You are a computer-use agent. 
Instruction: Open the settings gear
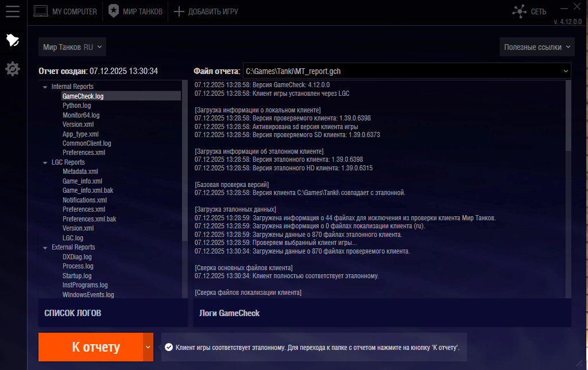[x=13, y=69]
